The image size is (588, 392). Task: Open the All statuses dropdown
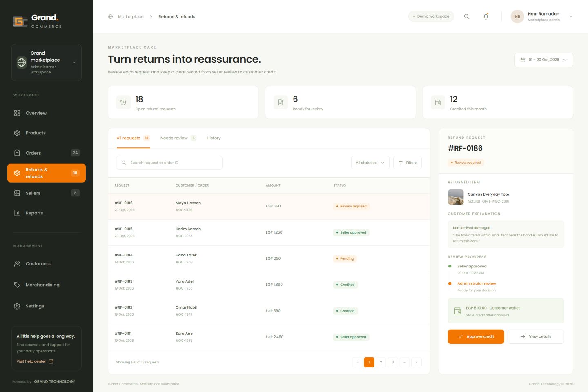coord(370,163)
